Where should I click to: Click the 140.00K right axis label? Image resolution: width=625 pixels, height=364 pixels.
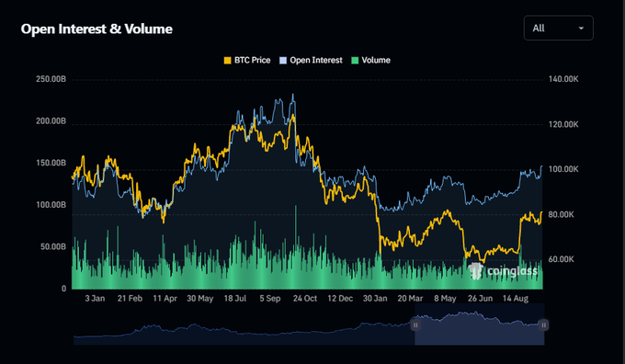pos(563,79)
